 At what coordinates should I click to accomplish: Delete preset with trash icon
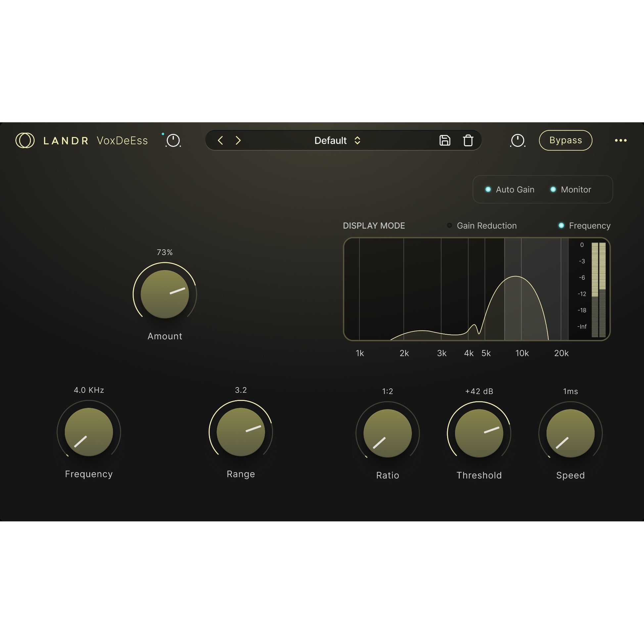pos(468,140)
